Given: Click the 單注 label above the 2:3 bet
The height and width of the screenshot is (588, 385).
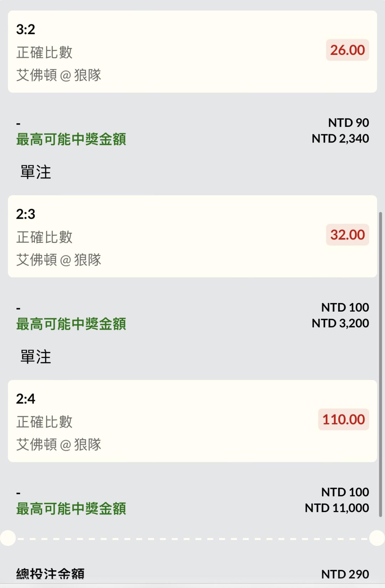Looking at the screenshot, I should (36, 172).
